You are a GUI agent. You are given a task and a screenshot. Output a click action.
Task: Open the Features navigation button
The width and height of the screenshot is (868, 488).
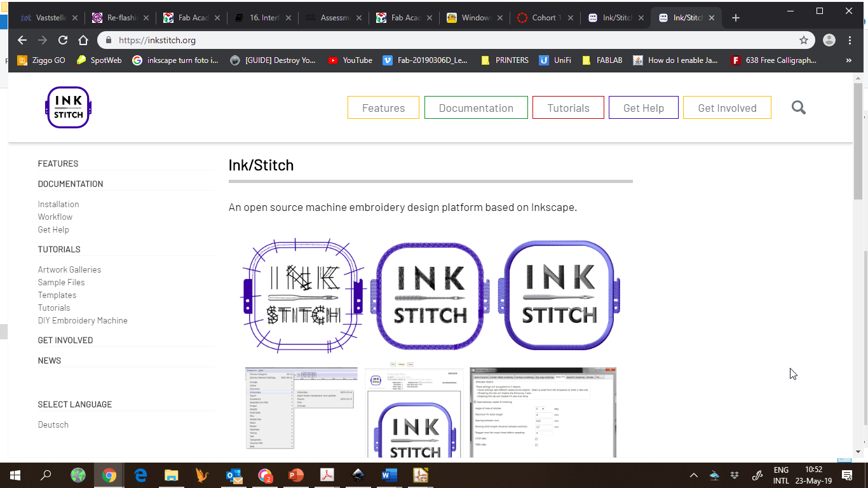pos(383,107)
